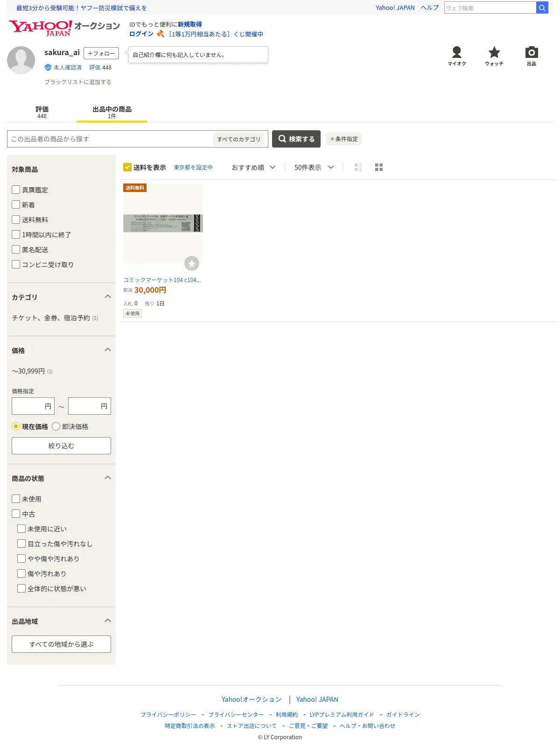The height and width of the screenshot is (749, 560).
Task: Select the ～30,999円 price range
Action: [28, 371]
